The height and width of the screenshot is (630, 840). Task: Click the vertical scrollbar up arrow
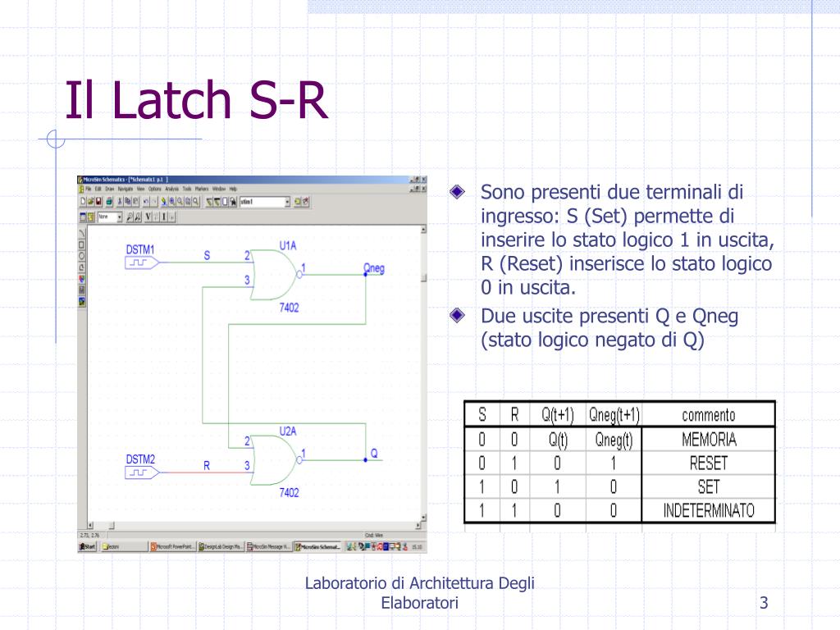[x=423, y=230]
